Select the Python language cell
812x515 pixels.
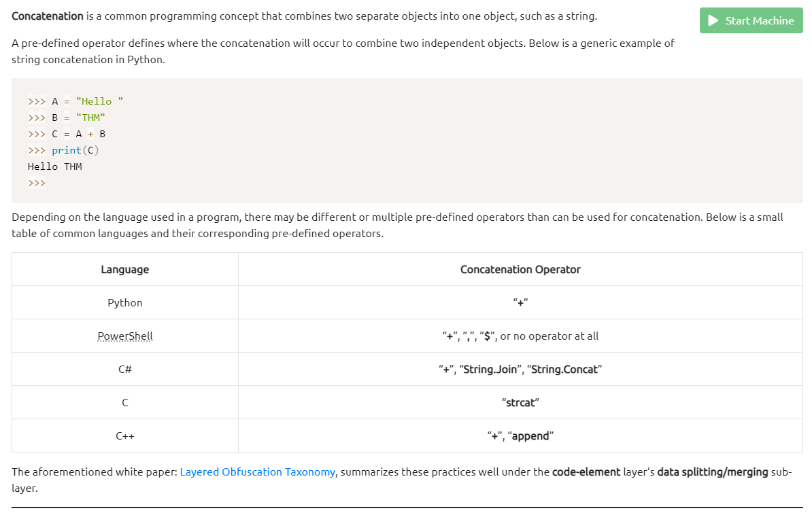[x=125, y=302]
